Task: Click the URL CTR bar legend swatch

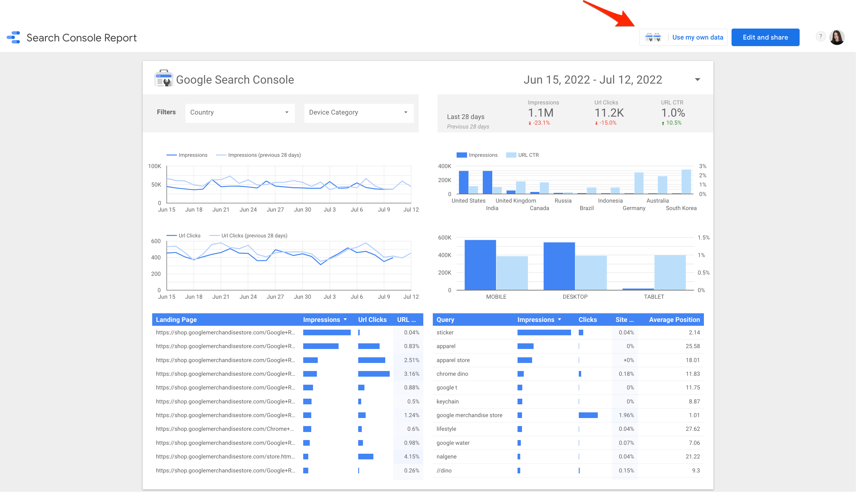Action: pyautogui.click(x=511, y=155)
